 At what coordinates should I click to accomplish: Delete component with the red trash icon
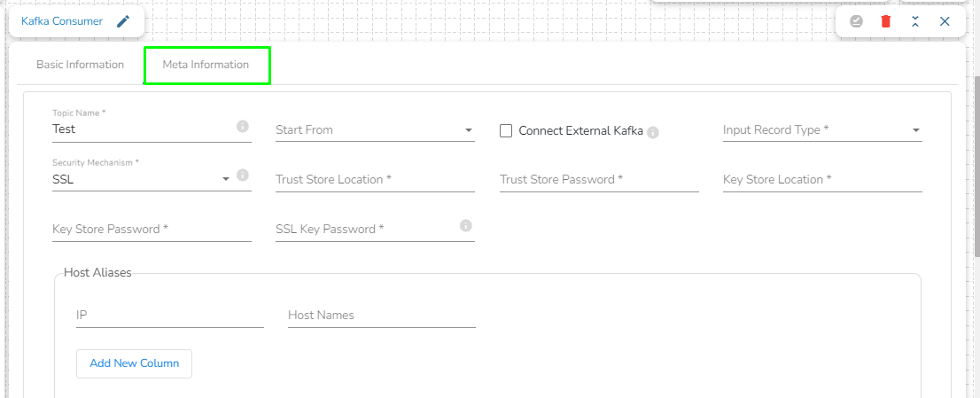[x=885, y=21]
